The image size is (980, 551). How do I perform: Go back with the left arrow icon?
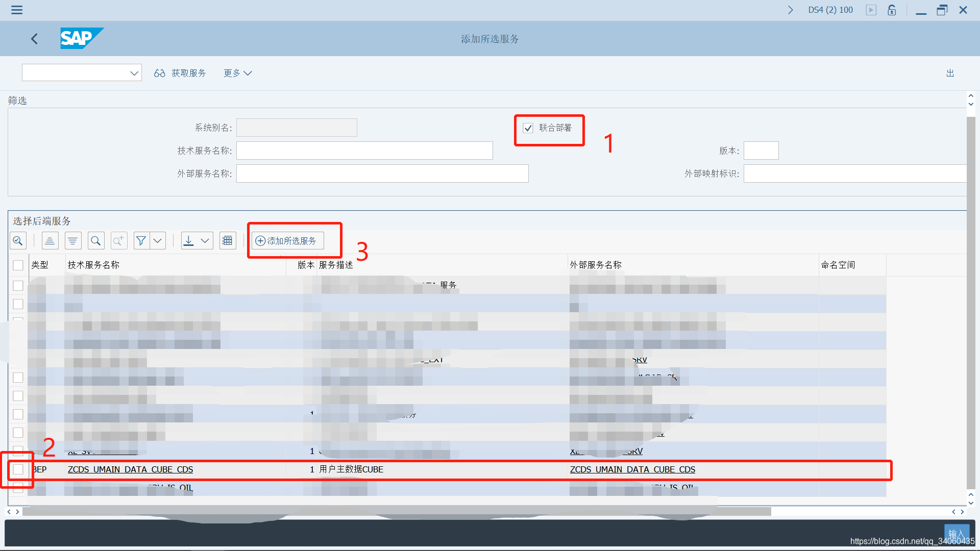[x=34, y=39]
